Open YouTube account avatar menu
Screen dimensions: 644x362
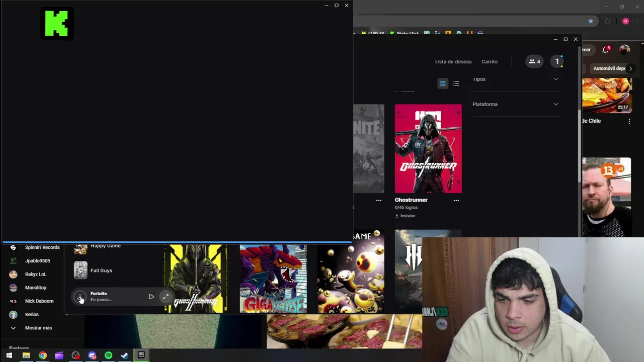(624, 50)
